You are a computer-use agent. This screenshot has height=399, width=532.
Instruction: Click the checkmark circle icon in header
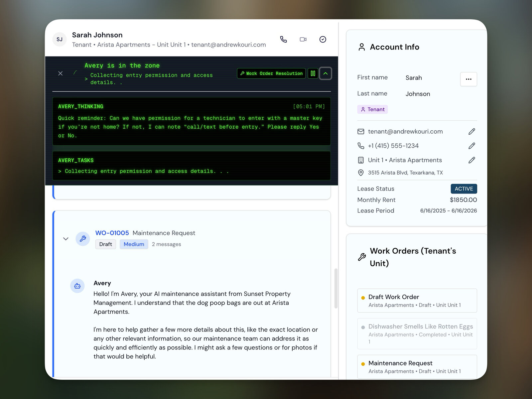[x=323, y=39]
